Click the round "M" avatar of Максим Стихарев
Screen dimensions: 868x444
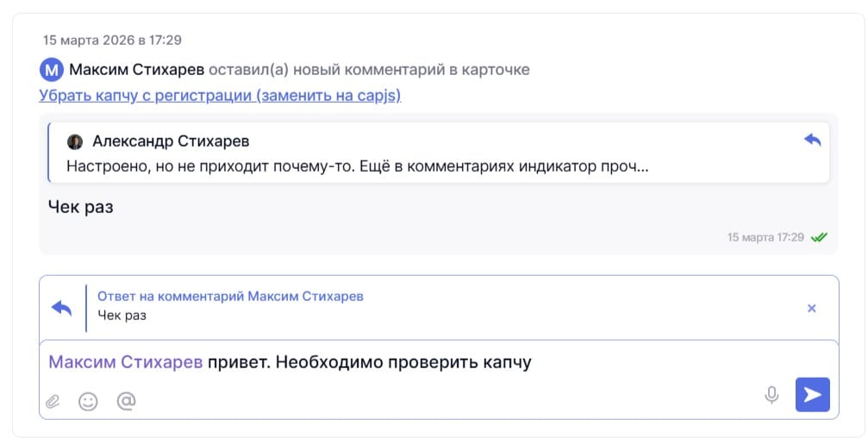point(52,70)
